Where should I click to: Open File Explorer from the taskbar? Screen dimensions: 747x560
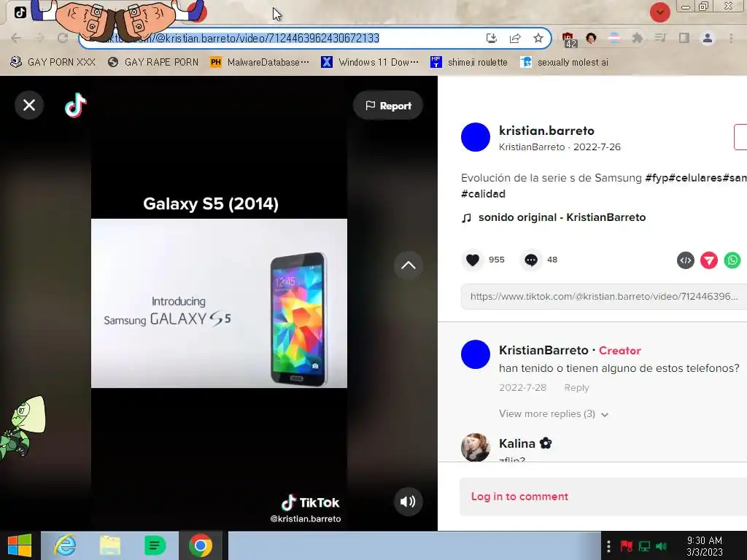point(109,545)
